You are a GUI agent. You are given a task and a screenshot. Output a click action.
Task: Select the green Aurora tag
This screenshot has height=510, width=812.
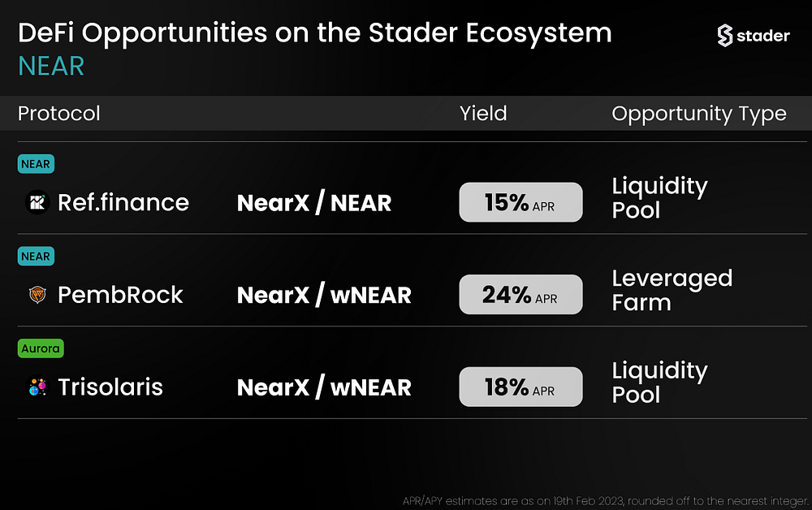(x=41, y=348)
